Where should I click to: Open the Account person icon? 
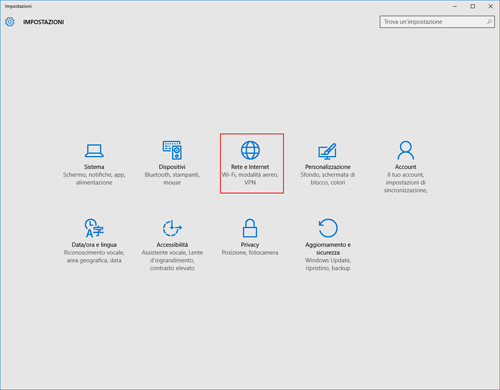pos(406,150)
